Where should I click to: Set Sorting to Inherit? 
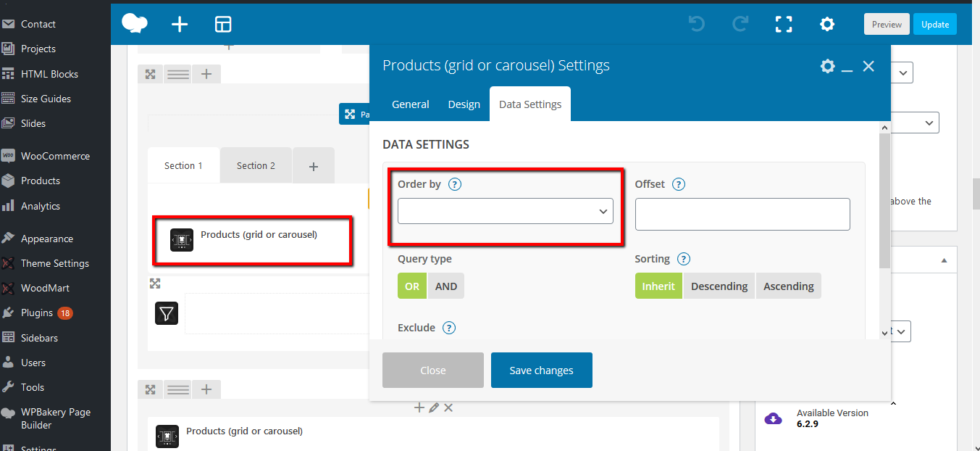click(658, 286)
